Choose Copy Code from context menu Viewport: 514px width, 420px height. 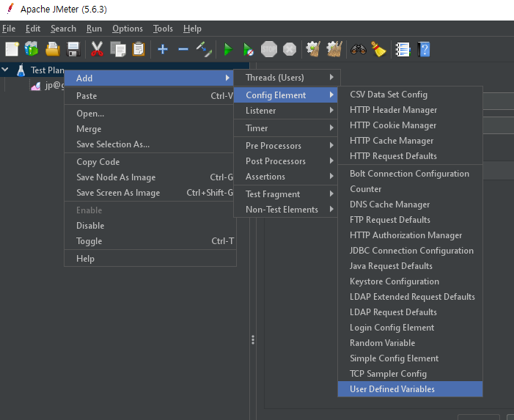[x=149, y=162]
